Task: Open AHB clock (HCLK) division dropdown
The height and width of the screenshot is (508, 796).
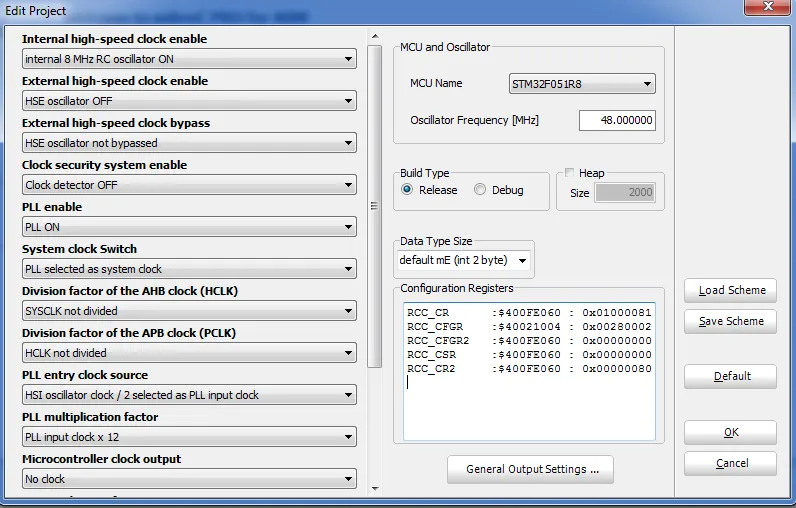Action: pyautogui.click(x=189, y=311)
